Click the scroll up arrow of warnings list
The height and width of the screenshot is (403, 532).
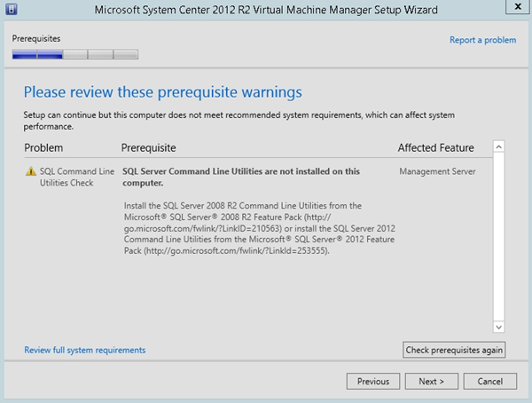498,146
